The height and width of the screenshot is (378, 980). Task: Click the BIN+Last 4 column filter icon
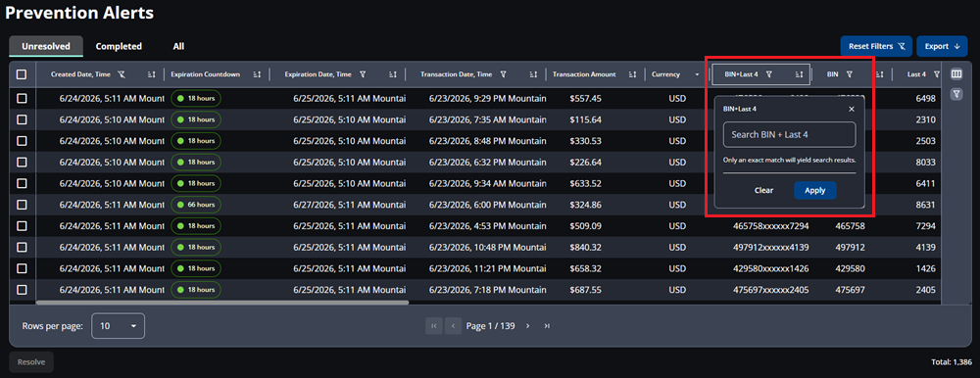(769, 74)
